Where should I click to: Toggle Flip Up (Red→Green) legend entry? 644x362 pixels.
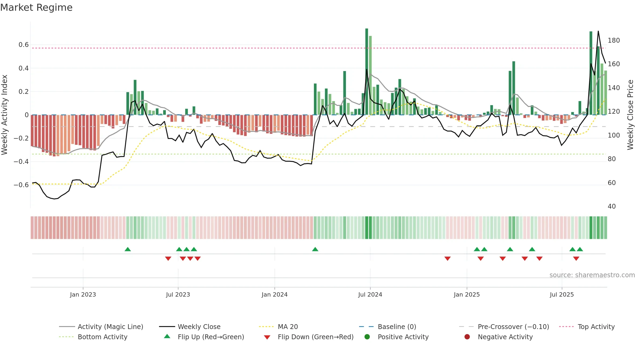coord(204,337)
